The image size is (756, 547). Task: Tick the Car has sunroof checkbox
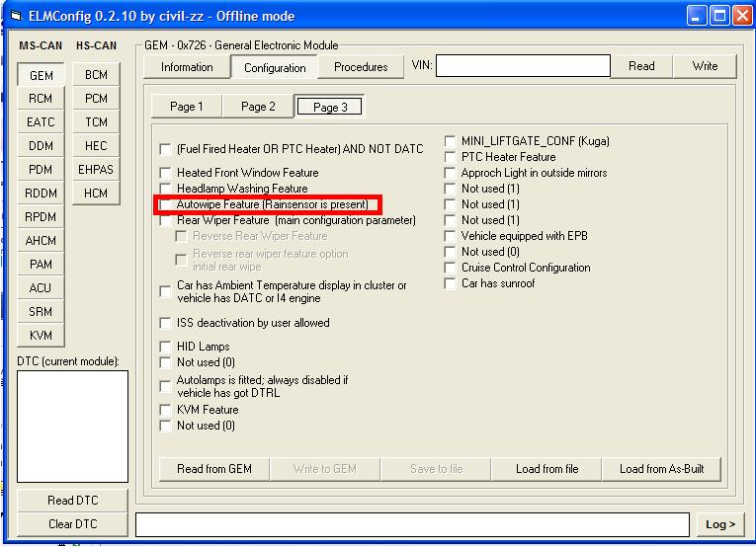click(x=451, y=283)
